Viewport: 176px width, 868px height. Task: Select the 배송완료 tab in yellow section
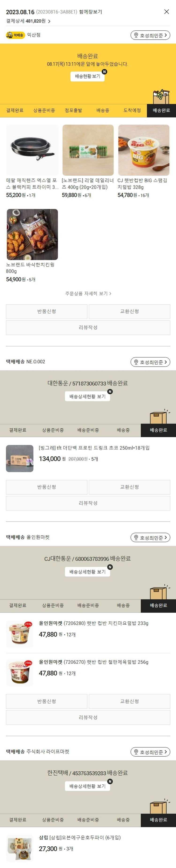pyautogui.click(x=161, y=110)
